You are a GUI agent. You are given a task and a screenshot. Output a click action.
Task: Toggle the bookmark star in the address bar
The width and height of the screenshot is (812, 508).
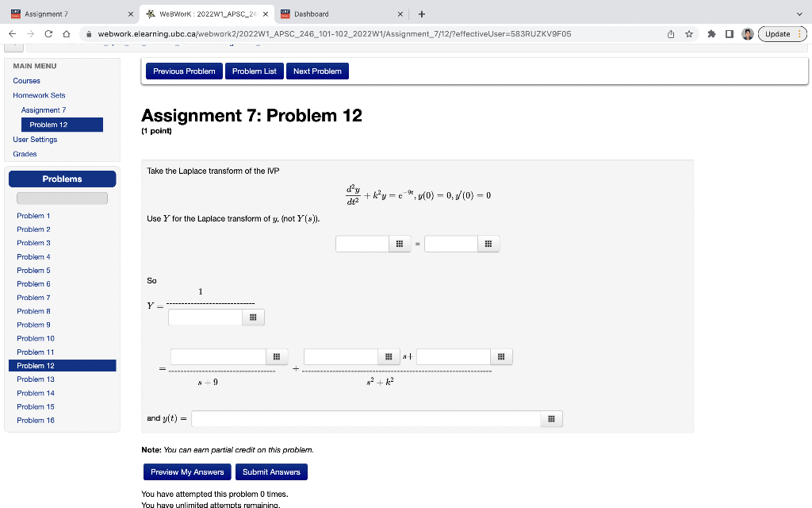[x=688, y=33]
